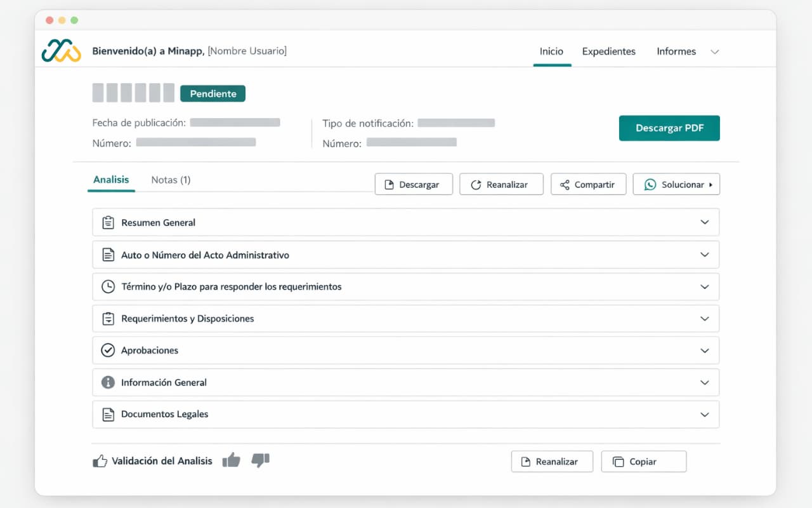Click the Pendiente status badge
This screenshot has height=508, width=812.
(213, 93)
